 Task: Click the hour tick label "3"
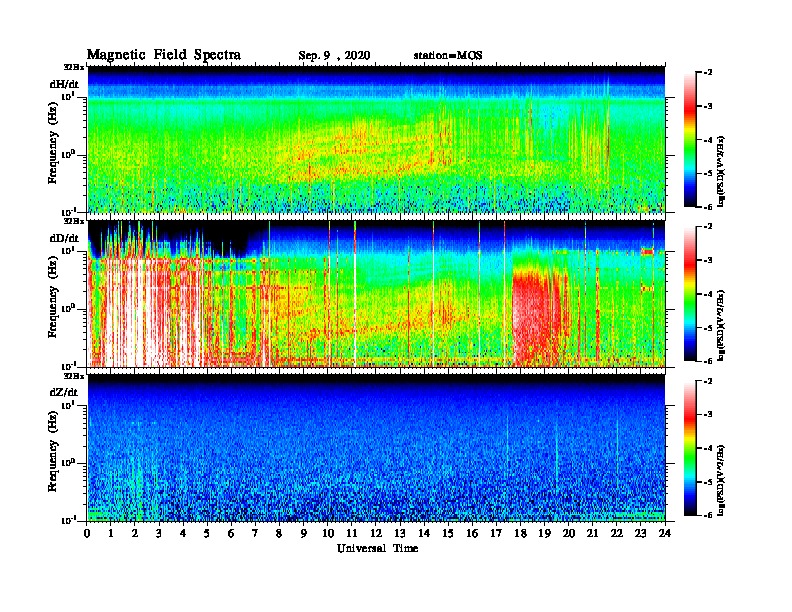click(160, 534)
